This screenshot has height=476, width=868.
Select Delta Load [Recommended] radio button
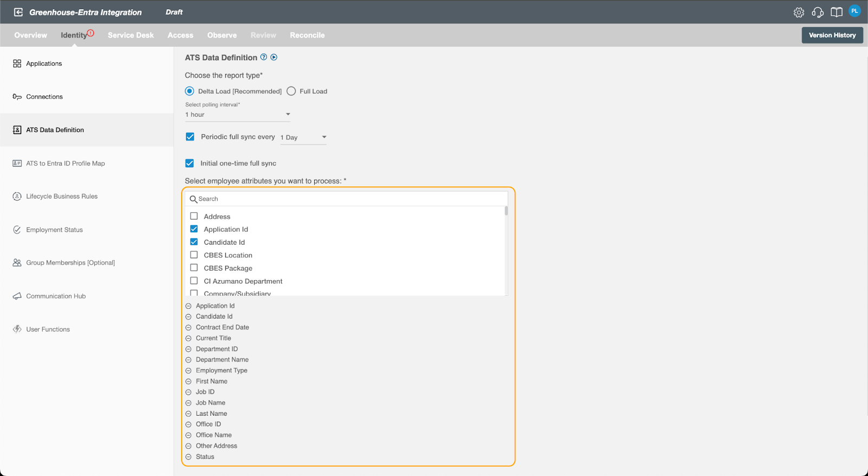(x=189, y=91)
